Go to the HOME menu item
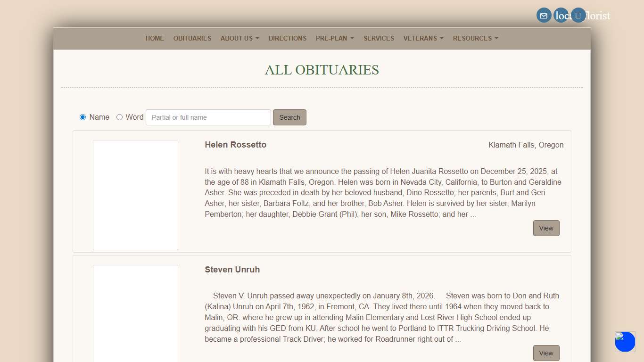The image size is (644, 362). click(155, 38)
